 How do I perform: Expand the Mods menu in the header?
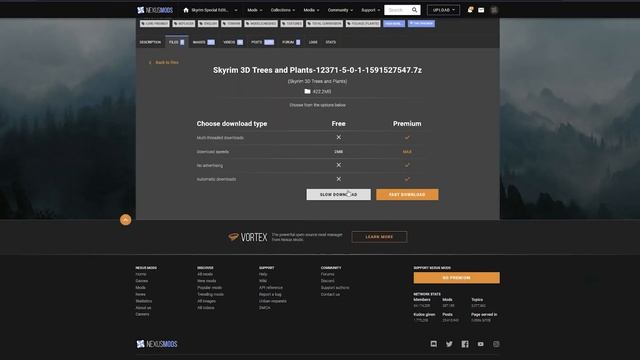tap(255, 10)
